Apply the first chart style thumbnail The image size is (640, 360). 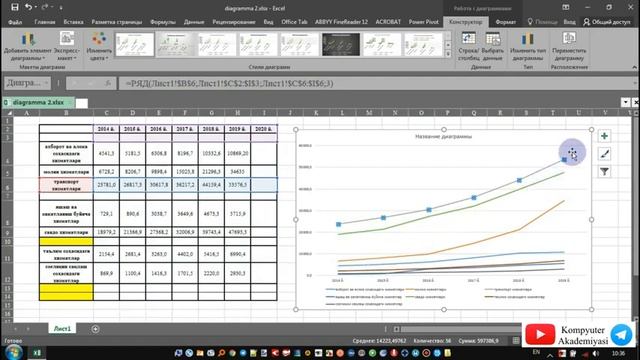[x=135, y=44]
